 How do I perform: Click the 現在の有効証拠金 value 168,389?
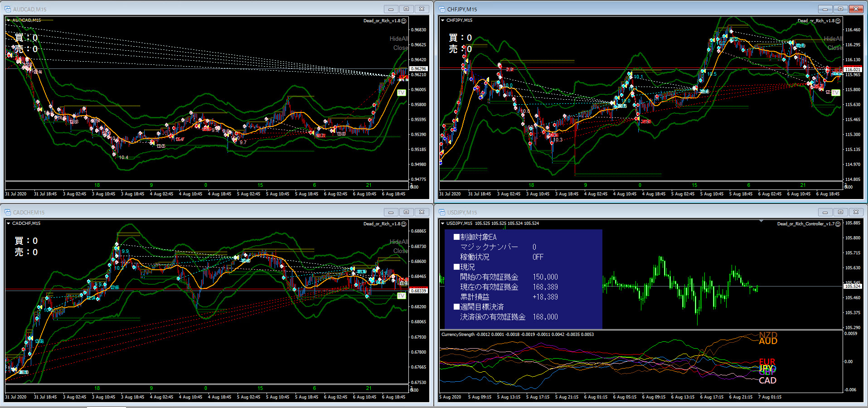(545, 287)
